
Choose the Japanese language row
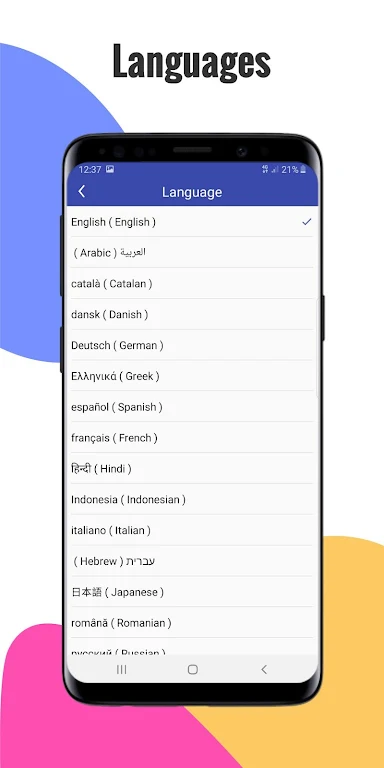pyautogui.click(x=192, y=592)
